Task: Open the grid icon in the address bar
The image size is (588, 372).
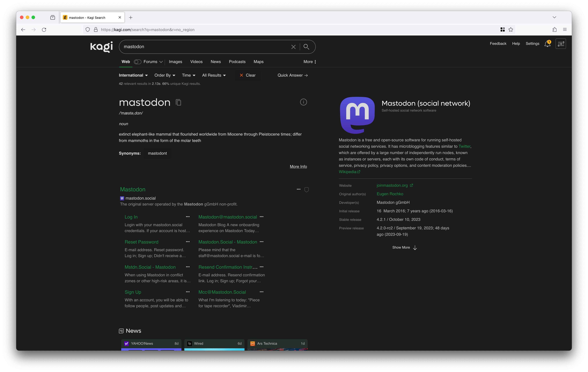Action: click(502, 29)
